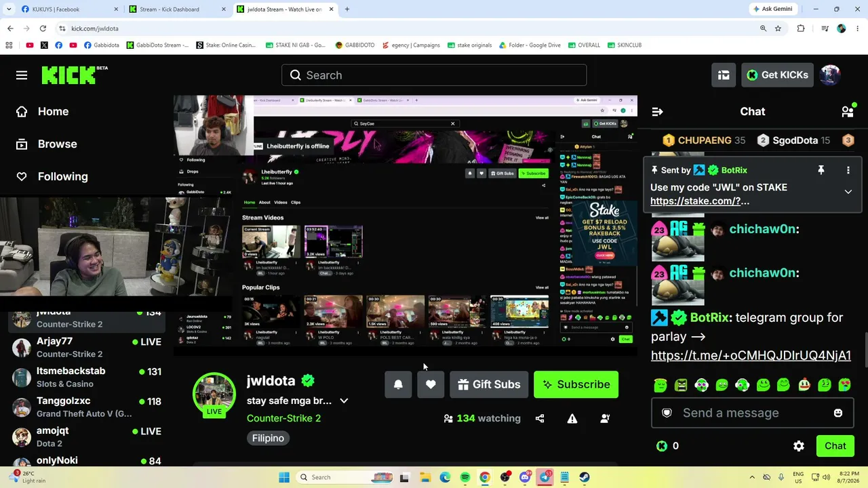
Task: Click CHUPAENG on the chat leaderboard
Action: [x=704, y=140]
